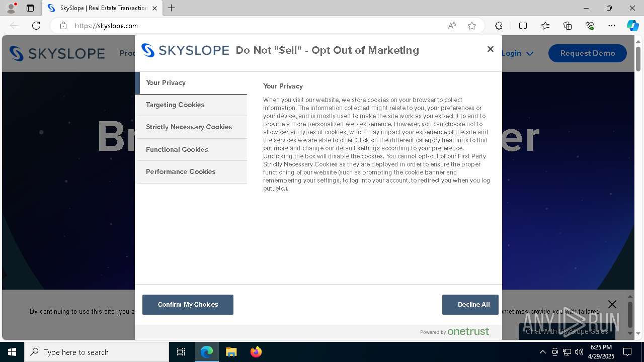The height and width of the screenshot is (362, 644).
Task: Click the SkySlope website header logo
Action: 57,53
